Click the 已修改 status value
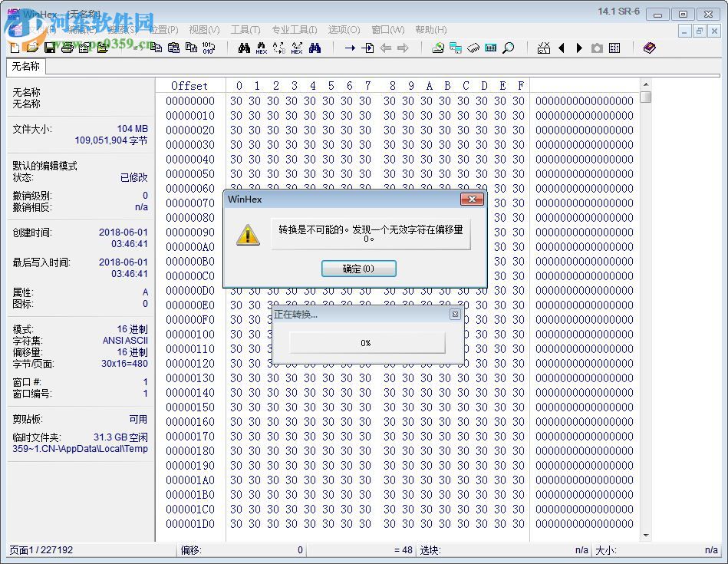 tap(133, 177)
